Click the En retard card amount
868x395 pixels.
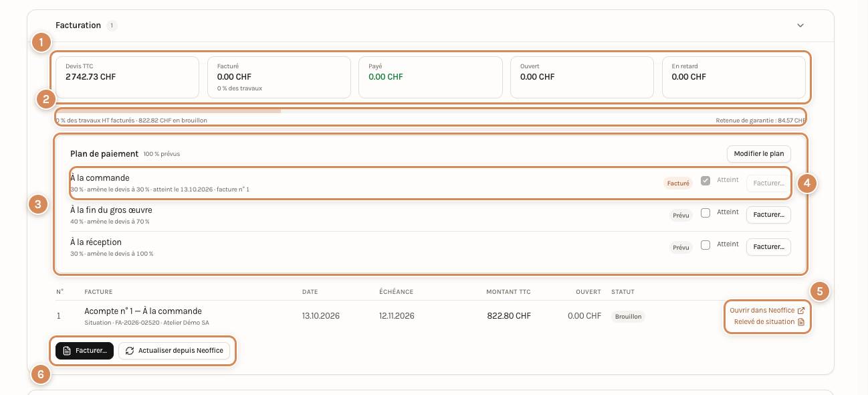[689, 77]
